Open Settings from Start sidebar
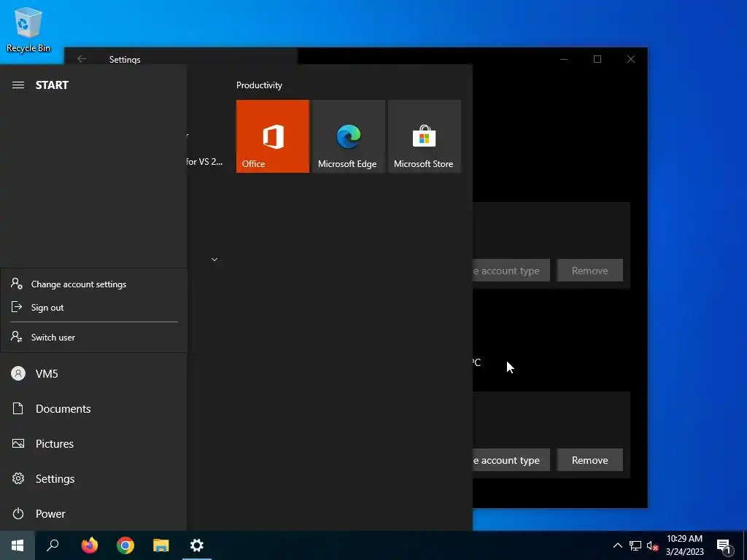The image size is (747, 560). coord(93,478)
